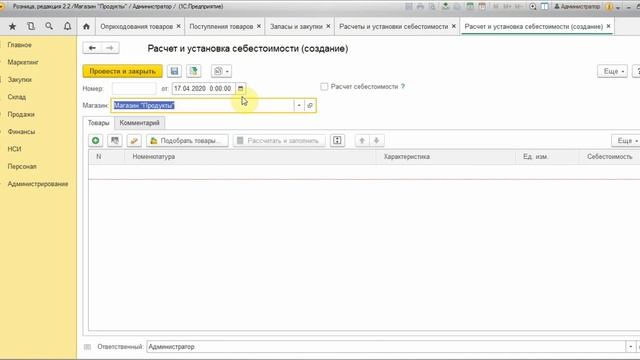Open the calendar picker for the date field

click(240, 89)
